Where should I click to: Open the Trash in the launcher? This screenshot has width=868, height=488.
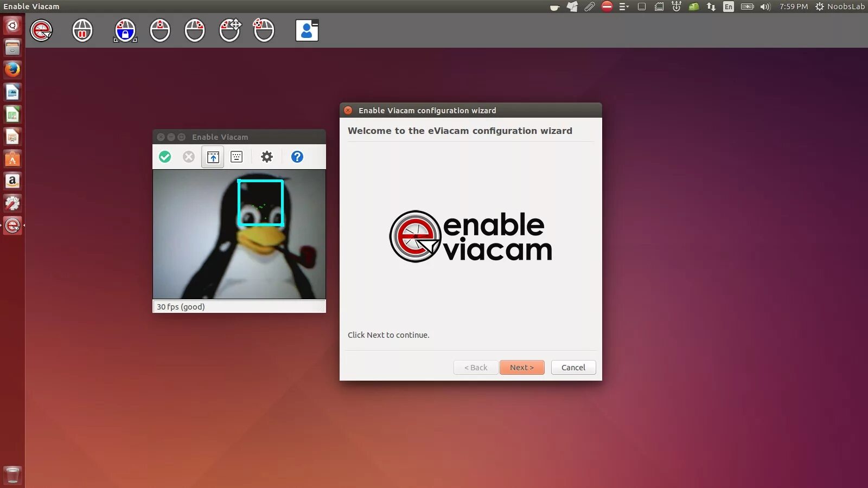pyautogui.click(x=12, y=475)
